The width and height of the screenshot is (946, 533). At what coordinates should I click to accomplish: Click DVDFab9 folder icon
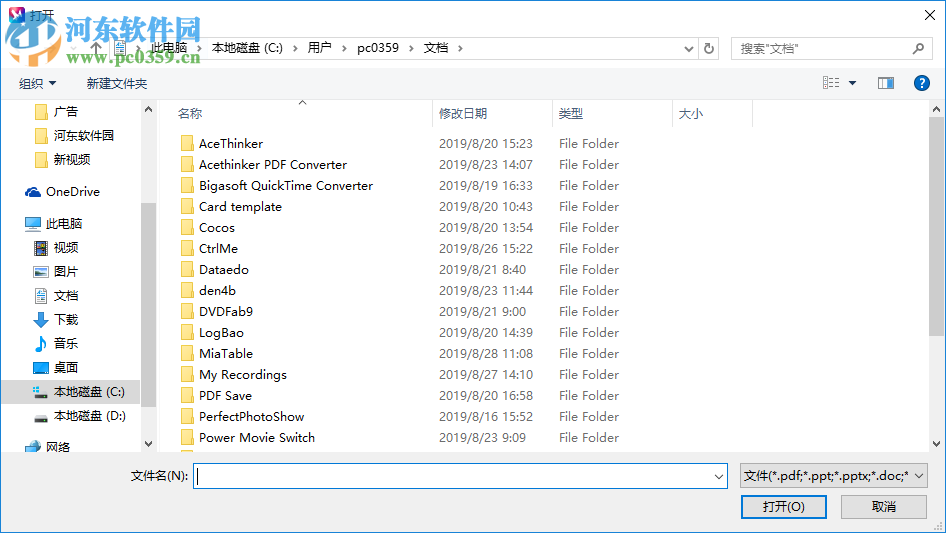(187, 311)
